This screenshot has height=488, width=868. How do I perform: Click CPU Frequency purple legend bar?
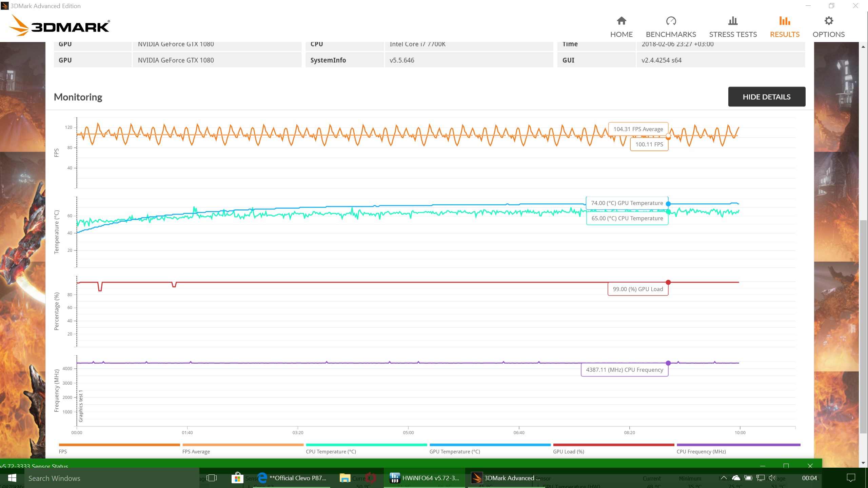738,445
